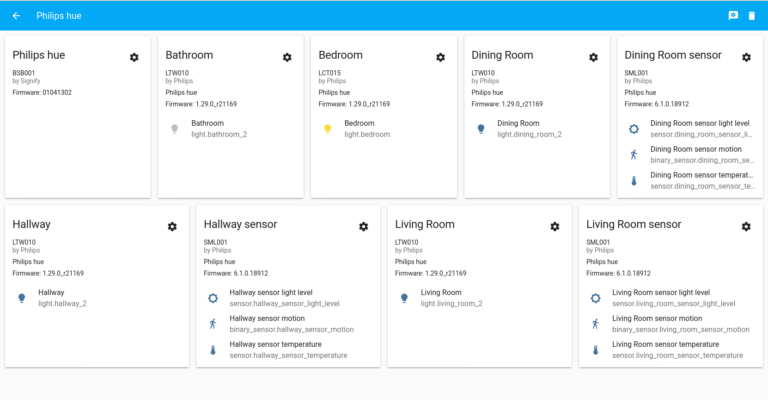
Task: Click the Living Room card heading
Action: click(425, 224)
